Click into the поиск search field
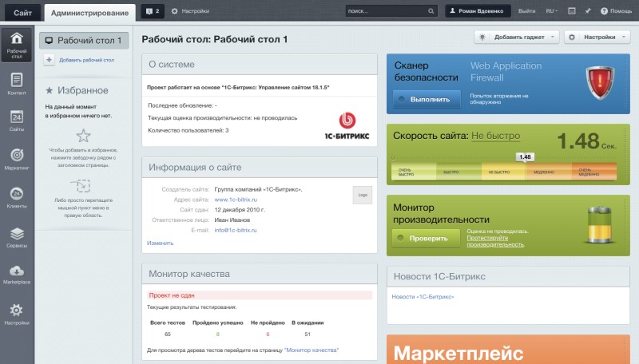Image resolution: width=639 pixels, height=364 pixels. click(x=387, y=11)
